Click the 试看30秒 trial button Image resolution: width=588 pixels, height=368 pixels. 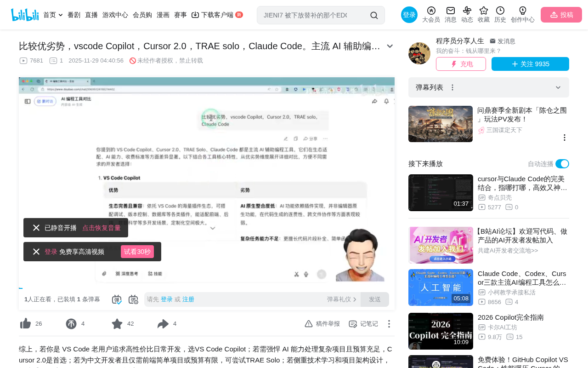(137, 252)
